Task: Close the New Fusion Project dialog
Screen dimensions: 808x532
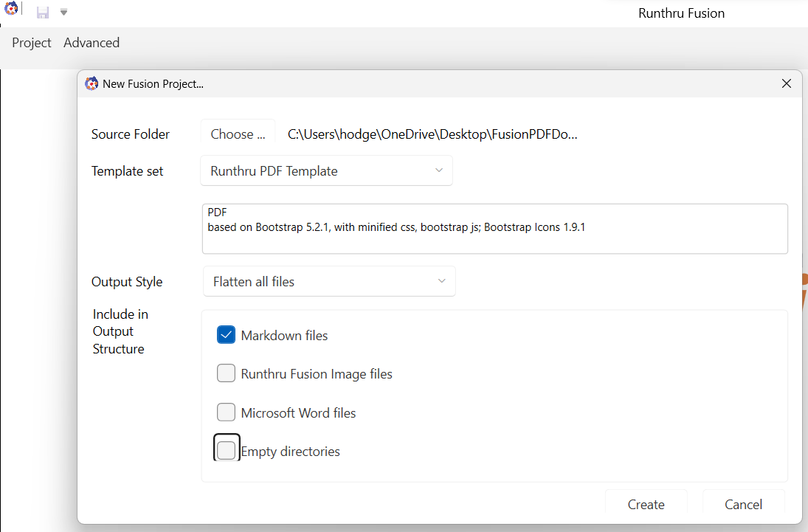Action: point(787,84)
